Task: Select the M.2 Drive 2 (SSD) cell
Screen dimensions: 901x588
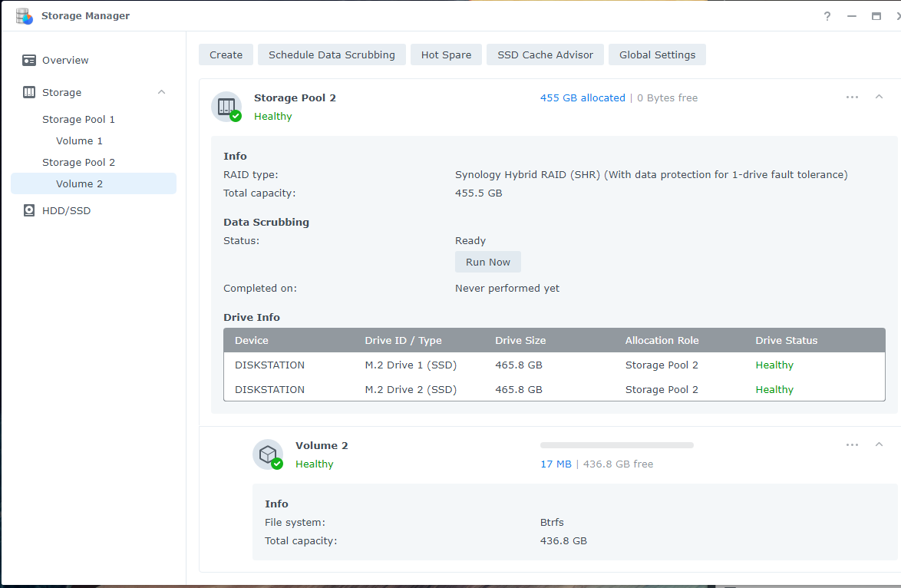Action: click(411, 390)
